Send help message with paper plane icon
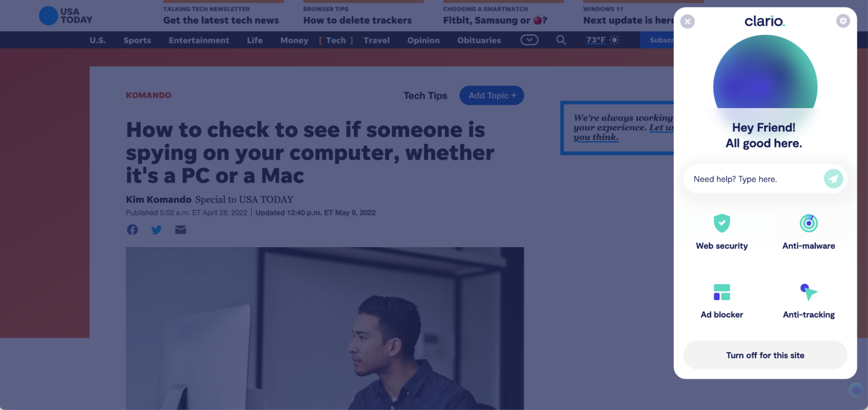 [x=833, y=179]
